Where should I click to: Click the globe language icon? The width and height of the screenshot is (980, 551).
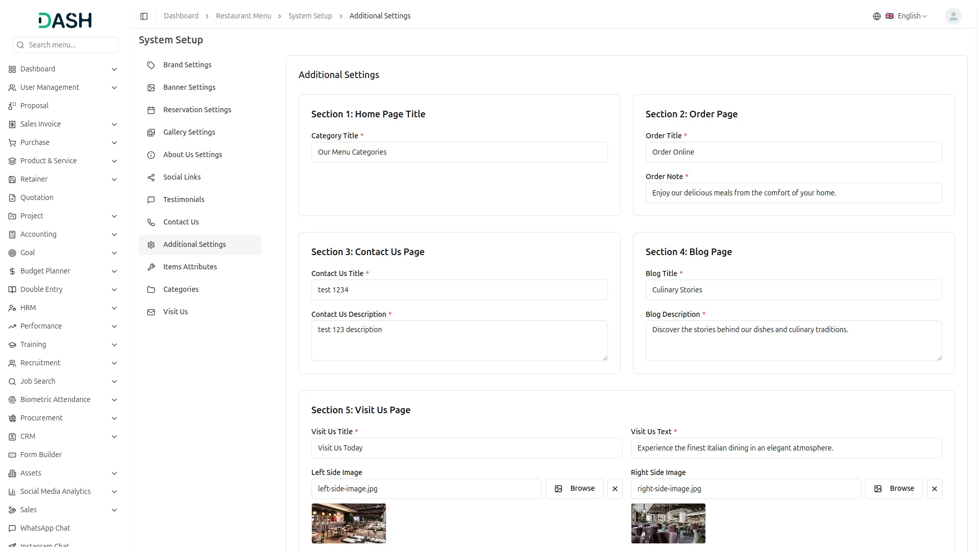[877, 16]
